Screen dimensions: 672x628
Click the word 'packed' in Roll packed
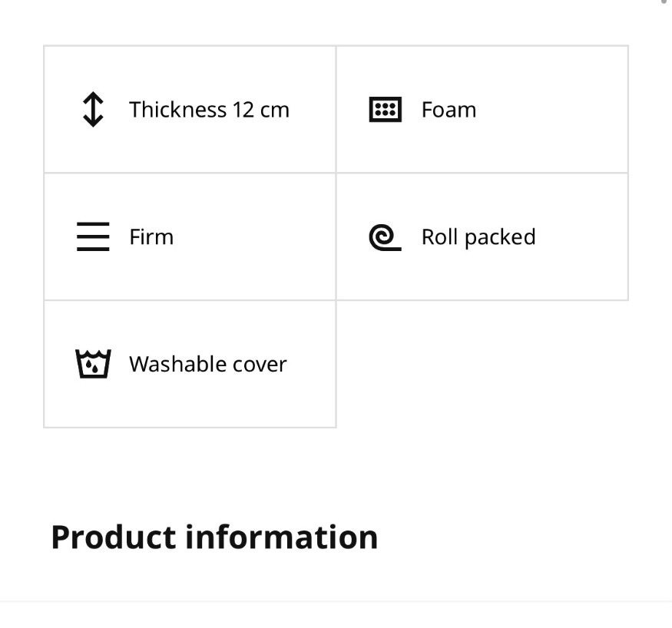pos(500,238)
